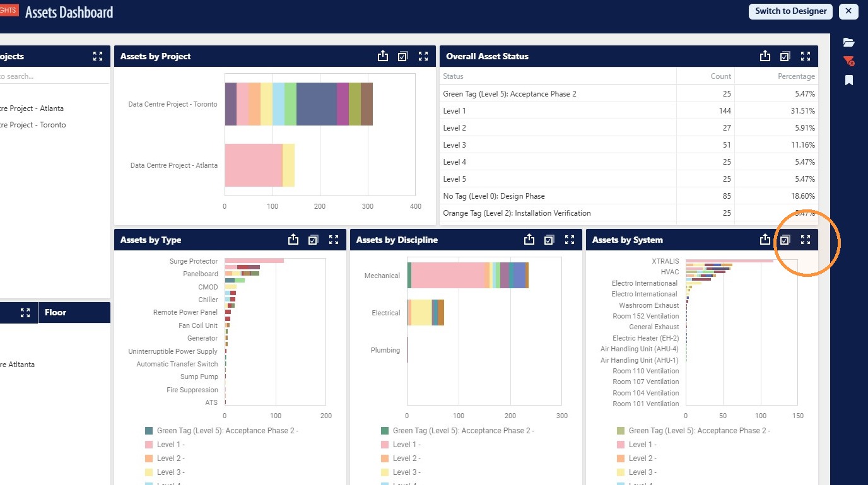Toggle multi-select on Assets by Type
The image size is (868, 485).
(314, 240)
